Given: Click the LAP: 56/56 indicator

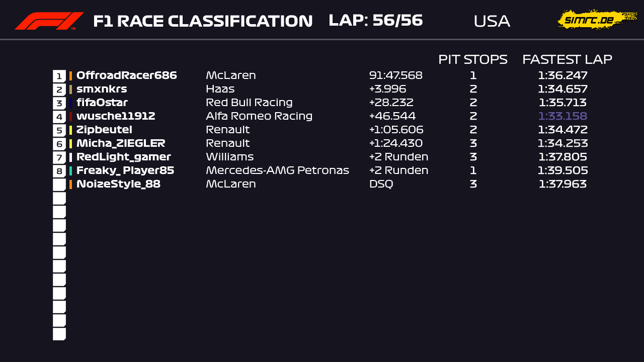Looking at the screenshot, I should [x=375, y=21].
